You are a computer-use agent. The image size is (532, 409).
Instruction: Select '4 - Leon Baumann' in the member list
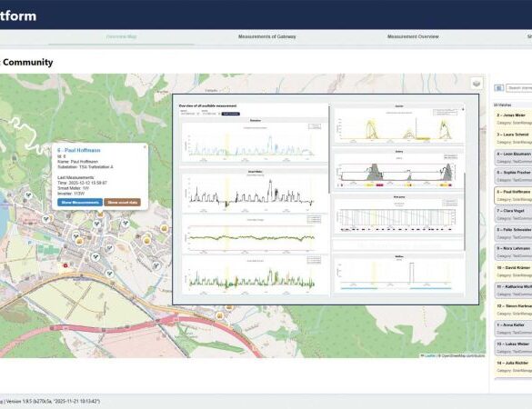coord(513,157)
